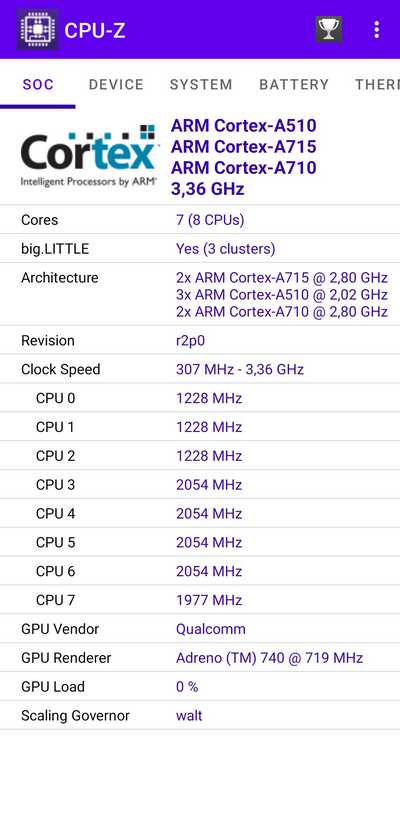The image size is (400, 814).
Task: Tap the Cortex ARM logo image
Action: click(88, 156)
